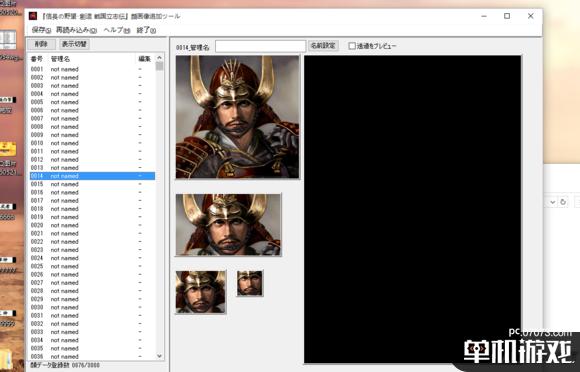Click the list scroll-up arrow

click(x=159, y=58)
